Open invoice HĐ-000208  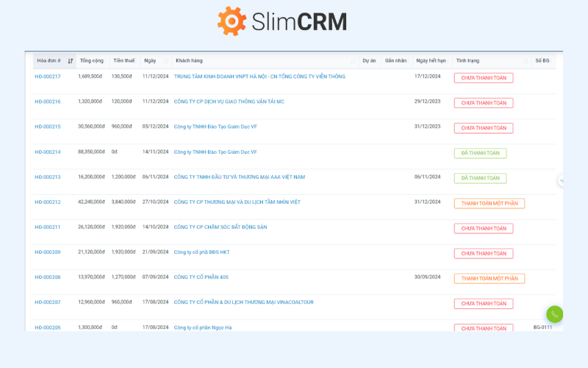click(48, 277)
